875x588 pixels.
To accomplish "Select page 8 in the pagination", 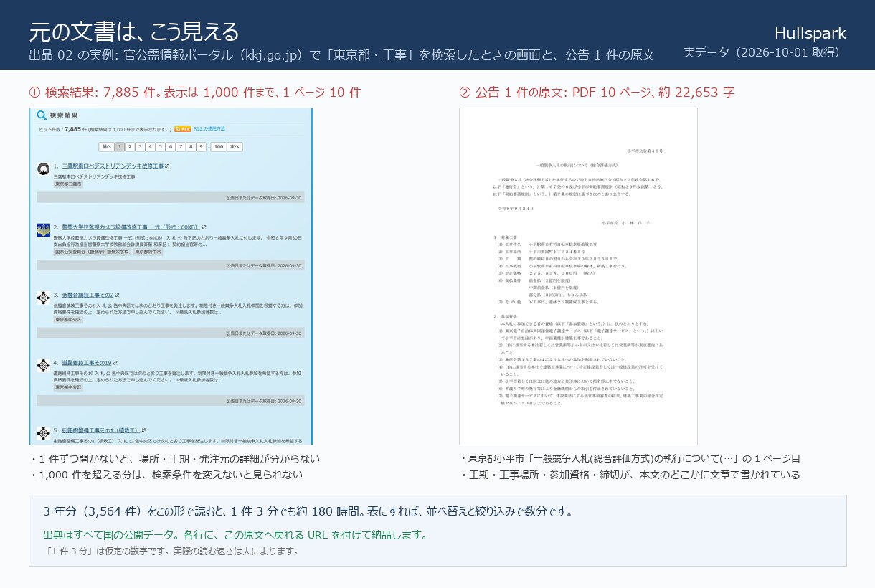I will coord(191,147).
